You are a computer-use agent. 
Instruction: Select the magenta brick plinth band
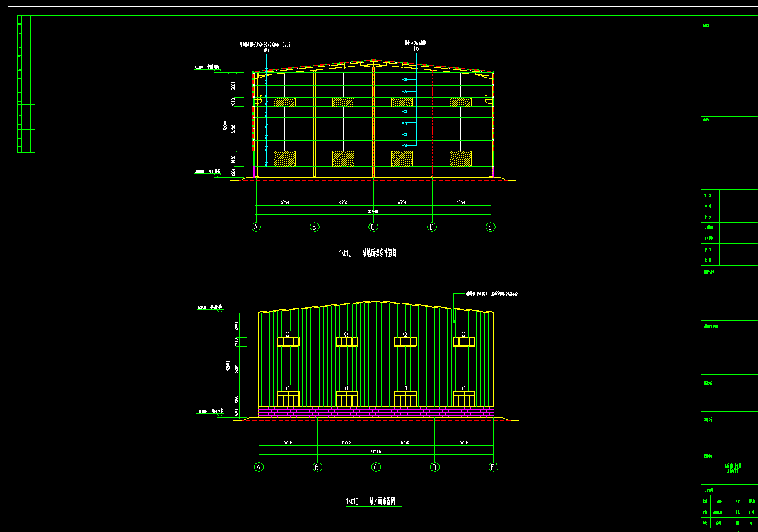click(x=376, y=412)
